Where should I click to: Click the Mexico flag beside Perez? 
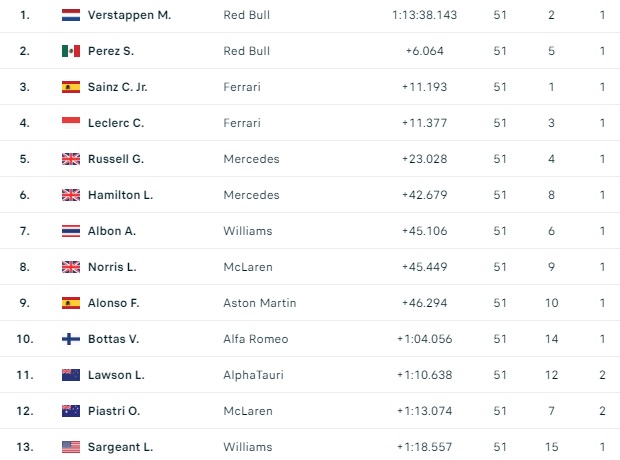pos(71,51)
